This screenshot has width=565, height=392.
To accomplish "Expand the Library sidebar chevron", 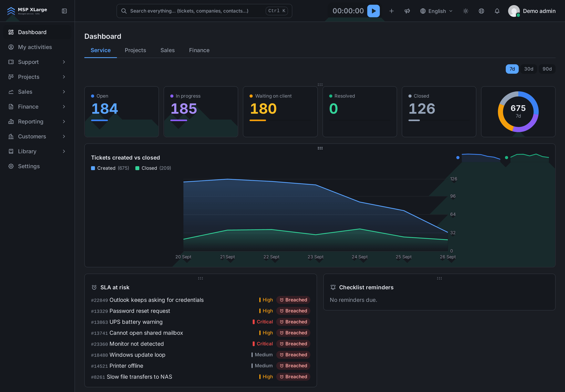I will click(x=64, y=151).
